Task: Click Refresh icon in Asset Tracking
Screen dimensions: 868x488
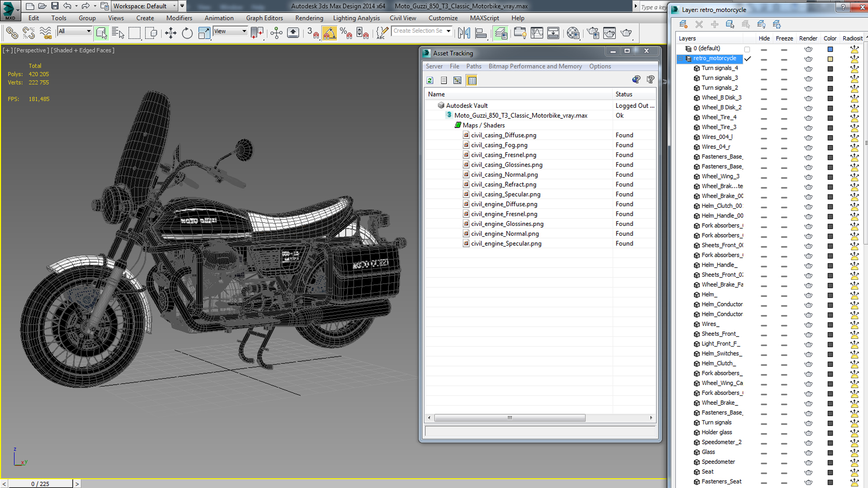Action: [430, 80]
